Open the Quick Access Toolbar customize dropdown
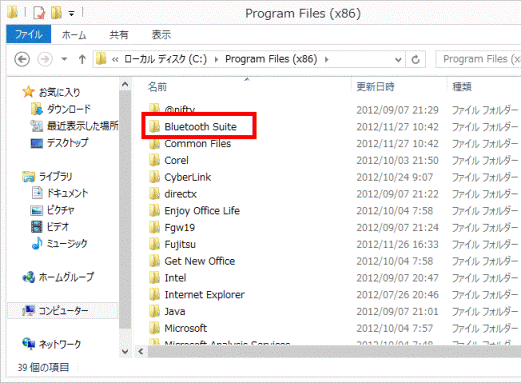 71,14
